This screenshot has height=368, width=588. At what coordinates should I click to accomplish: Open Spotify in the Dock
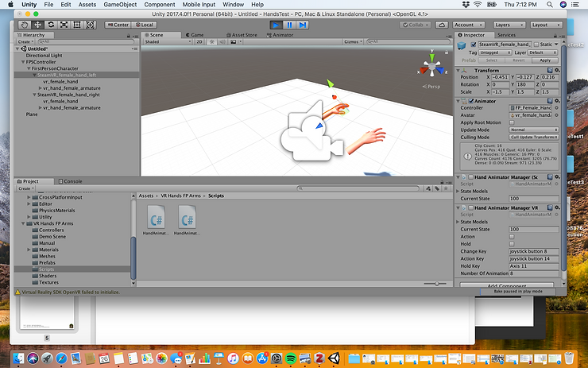tap(291, 358)
